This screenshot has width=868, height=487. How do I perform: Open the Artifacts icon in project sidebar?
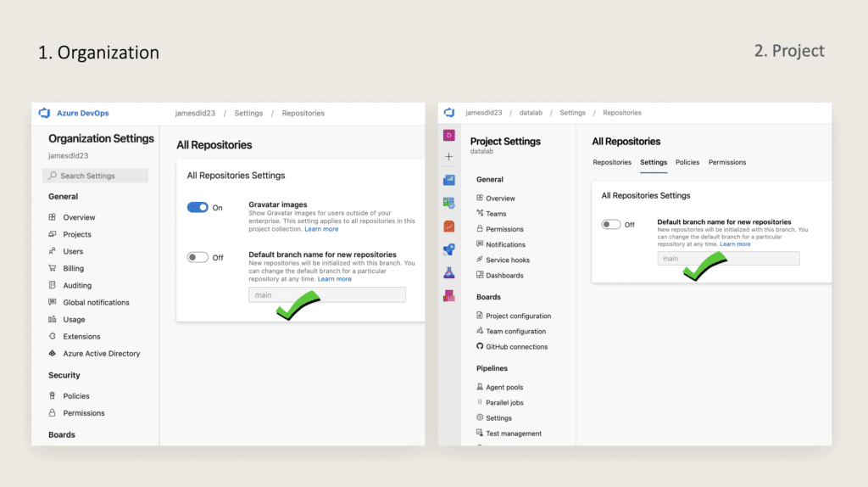pyautogui.click(x=449, y=295)
